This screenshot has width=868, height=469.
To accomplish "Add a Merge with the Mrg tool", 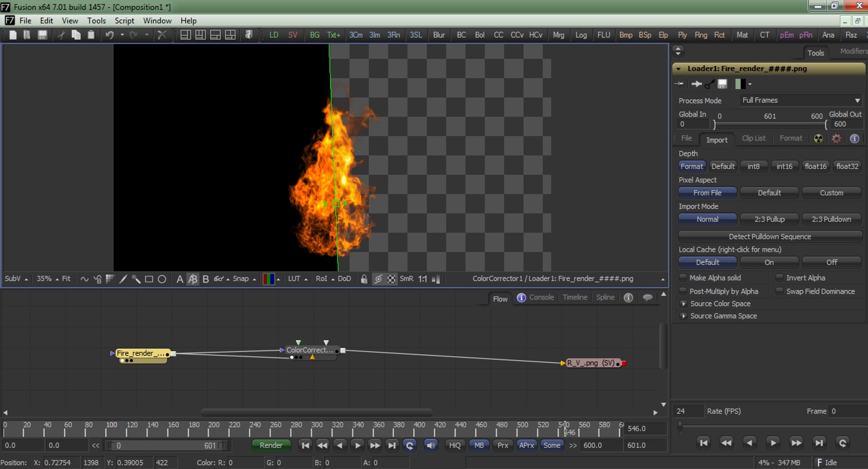I will tap(559, 35).
